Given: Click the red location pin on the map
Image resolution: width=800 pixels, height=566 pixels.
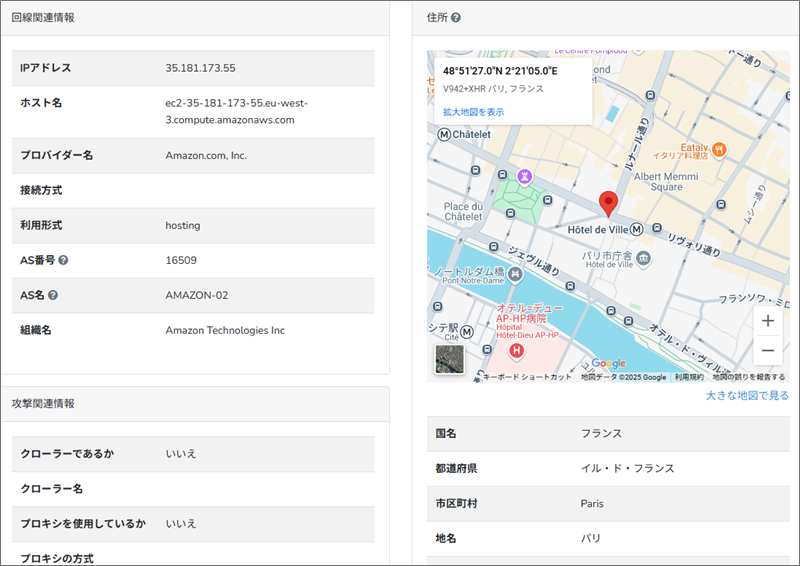Looking at the screenshot, I should (608, 204).
